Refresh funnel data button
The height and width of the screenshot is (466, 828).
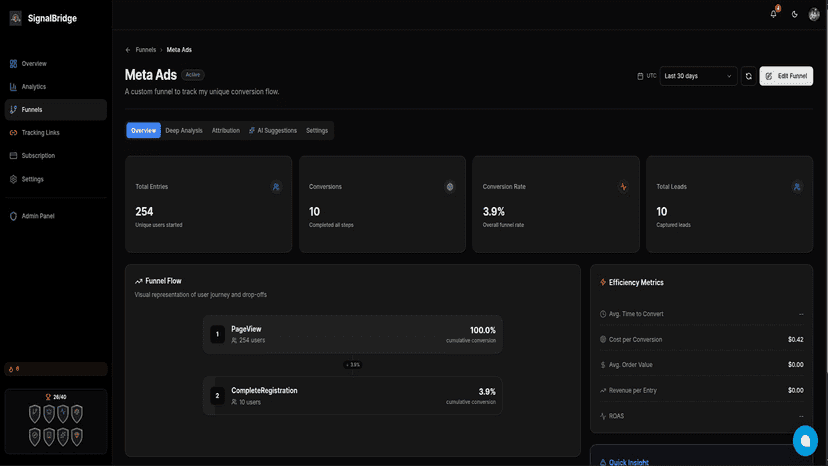point(748,76)
